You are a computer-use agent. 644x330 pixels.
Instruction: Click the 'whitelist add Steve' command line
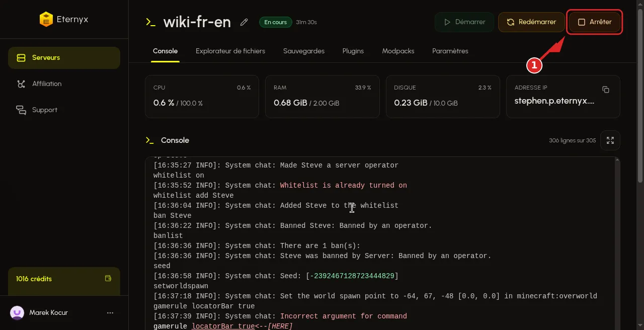(194, 196)
